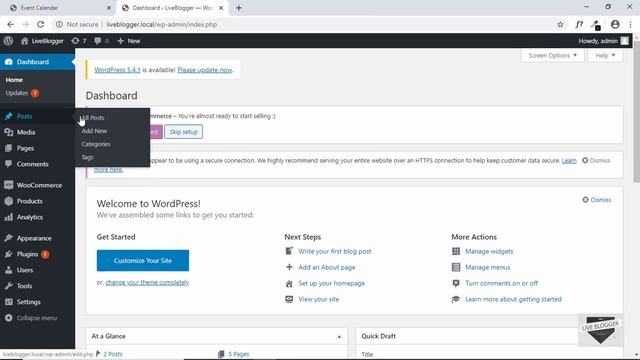Follow the WordPress 5.4.1 link
This screenshot has height=360, width=640.
coord(117,70)
